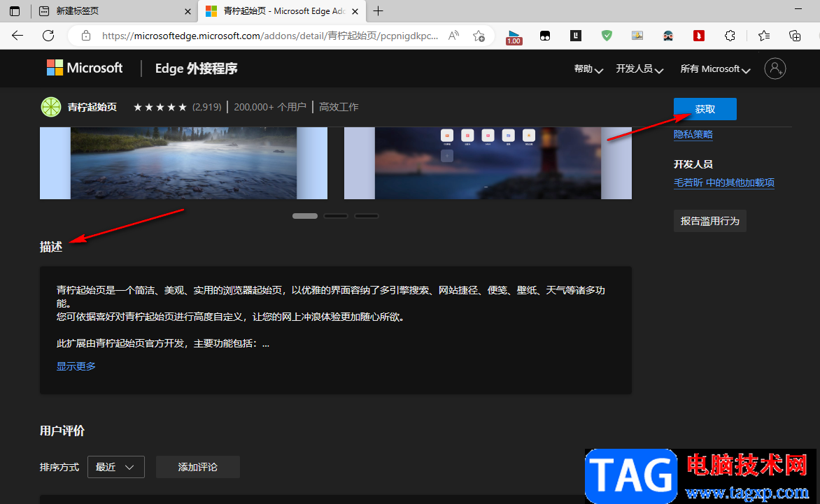Expand the 开发人员 dropdown menu
This screenshot has width=820, height=504.
click(x=639, y=69)
